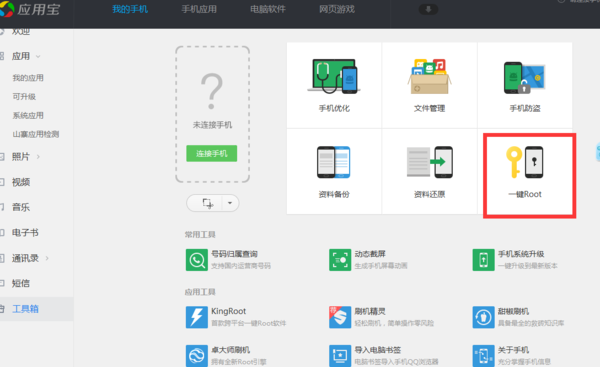The width and height of the screenshot is (600, 367).
Task: Collapse the 应用 sidebar section
Action: (x=38, y=57)
